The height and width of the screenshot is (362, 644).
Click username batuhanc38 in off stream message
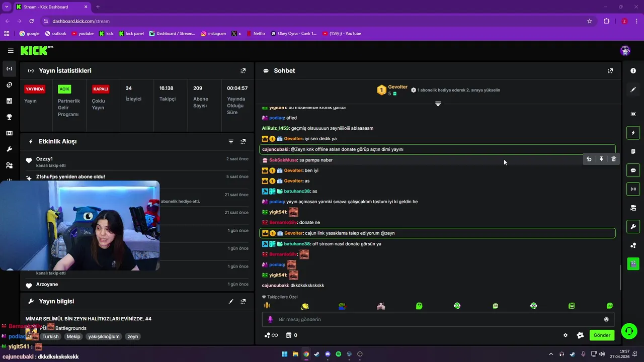[x=297, y=244]
